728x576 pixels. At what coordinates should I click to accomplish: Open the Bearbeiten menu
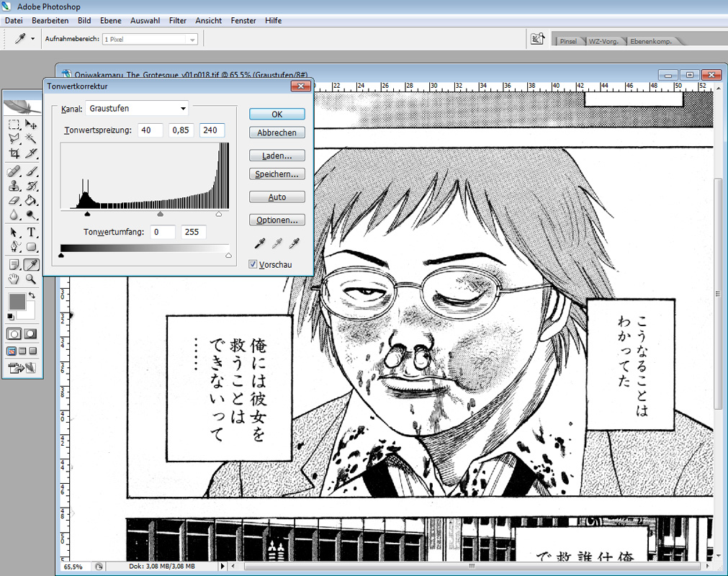coord(50,20)
